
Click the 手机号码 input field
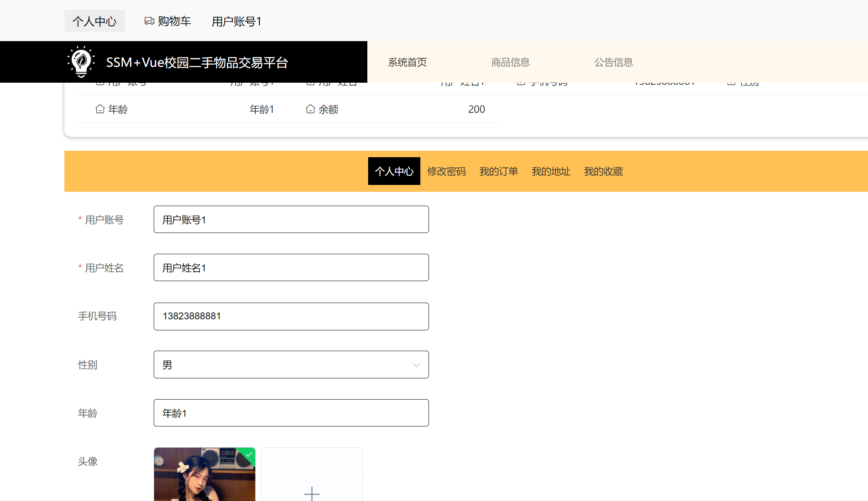point(291,316)
